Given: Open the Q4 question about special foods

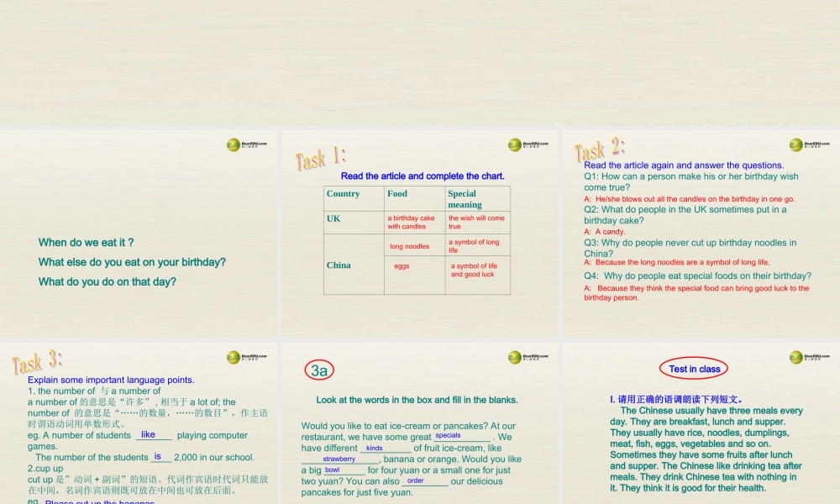Looking at the screenshot, I should [697, 276].
